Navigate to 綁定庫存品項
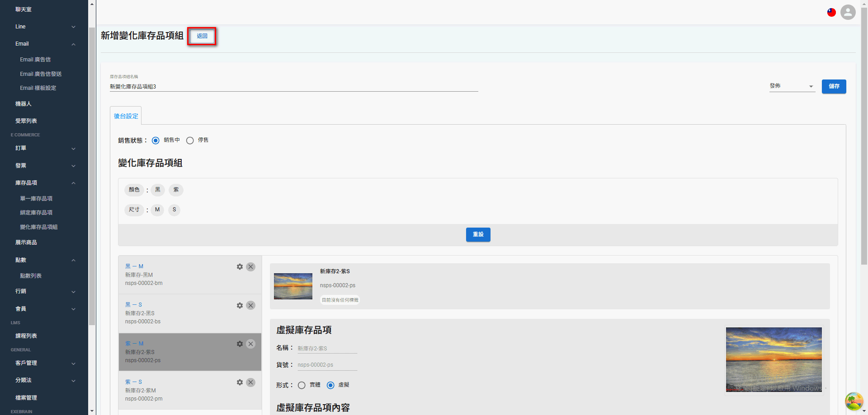Image resolution: width=868 pixels, height=415 pixels. [x=36, y=213]
